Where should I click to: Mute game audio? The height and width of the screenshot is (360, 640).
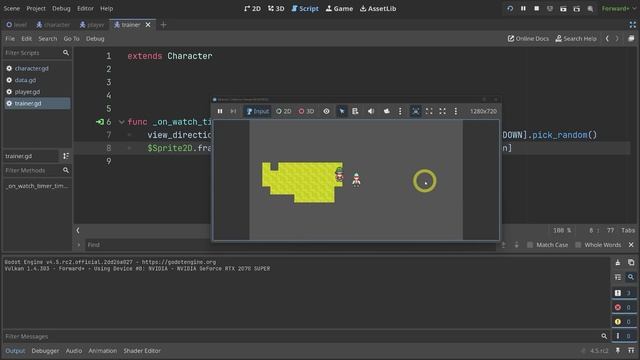371,111
